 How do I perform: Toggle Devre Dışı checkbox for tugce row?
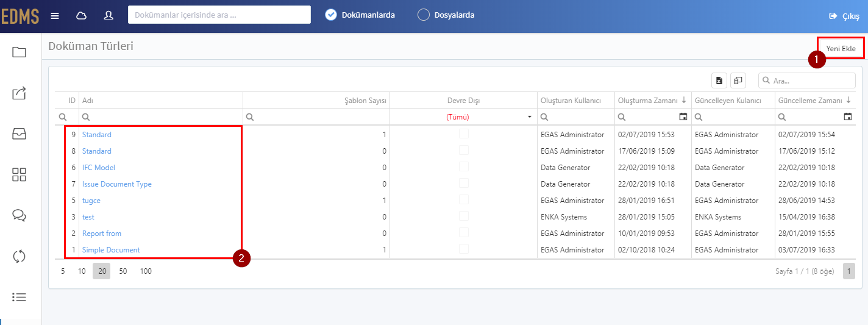464,199
